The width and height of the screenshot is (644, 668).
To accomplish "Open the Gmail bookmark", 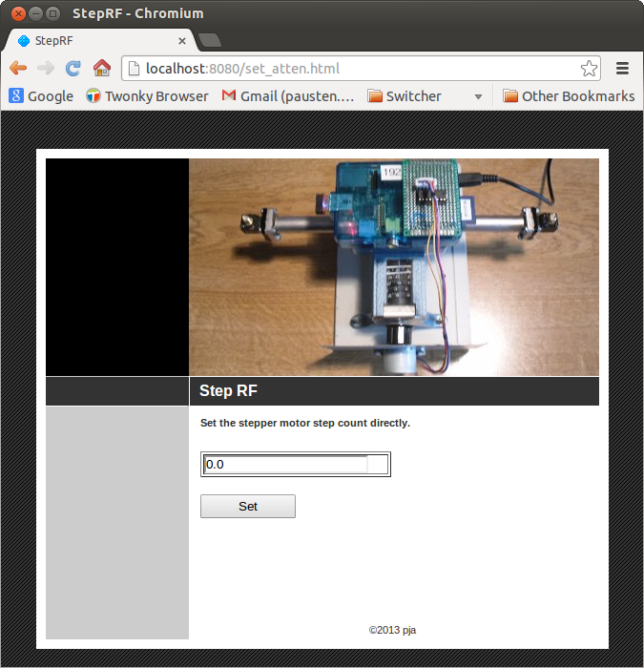I will pyautogui.click(x=288, y=95).
